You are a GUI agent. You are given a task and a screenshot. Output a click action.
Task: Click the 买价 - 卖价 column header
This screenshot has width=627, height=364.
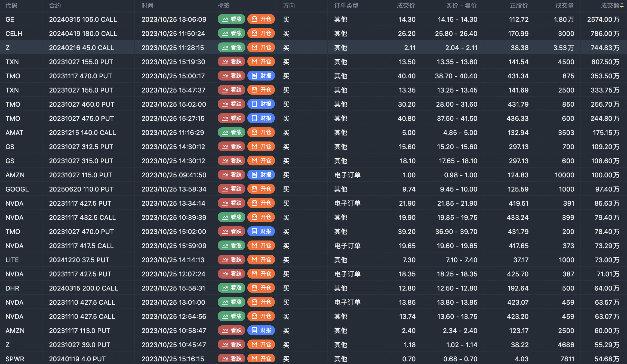[462, 6]
